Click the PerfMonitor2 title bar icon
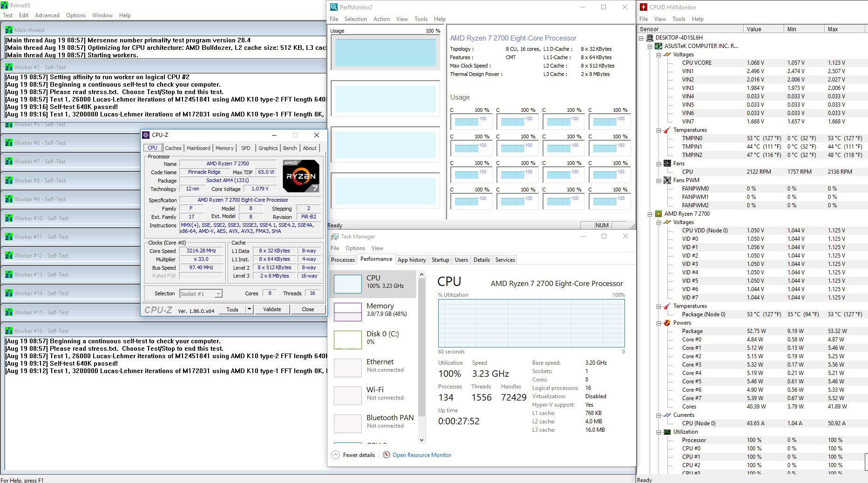This screenshot has height=483, width=868. click(334, 7)
